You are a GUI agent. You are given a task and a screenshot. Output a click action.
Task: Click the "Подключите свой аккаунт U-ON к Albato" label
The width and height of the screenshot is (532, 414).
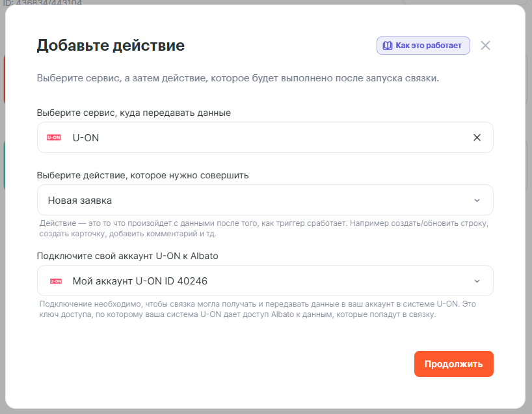(x=127, y=256)
